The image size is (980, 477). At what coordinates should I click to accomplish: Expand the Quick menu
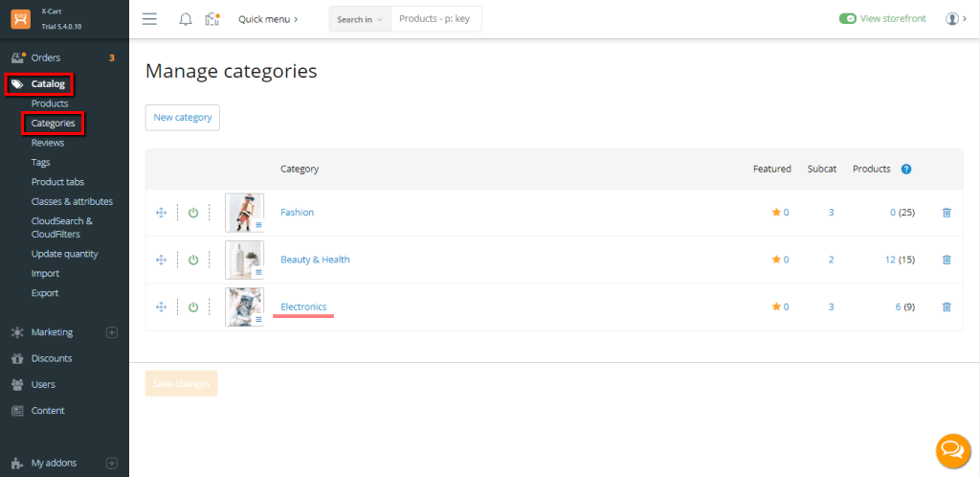(268, 19)
